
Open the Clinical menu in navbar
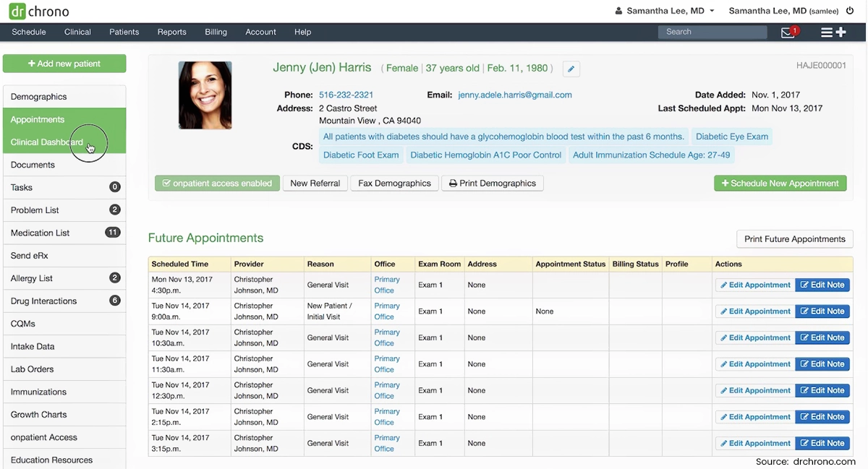point(77,32)
